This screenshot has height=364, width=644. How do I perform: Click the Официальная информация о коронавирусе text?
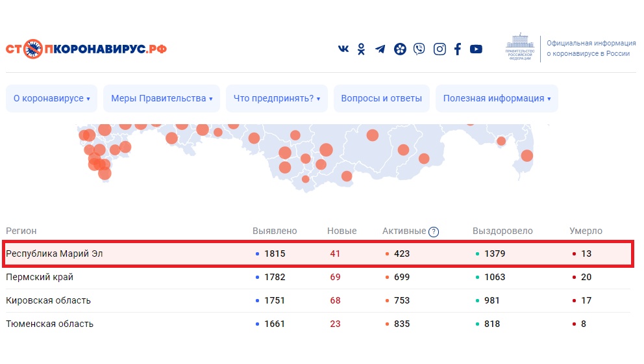click(591, 48)
